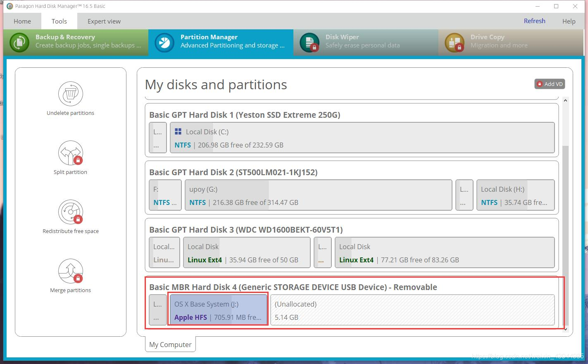Image resolution: width=588 pixels, height=364 pixels.
Task: Select the Local Disk (H:) partition
Action: pyautogui.click(x=515, y=195)
